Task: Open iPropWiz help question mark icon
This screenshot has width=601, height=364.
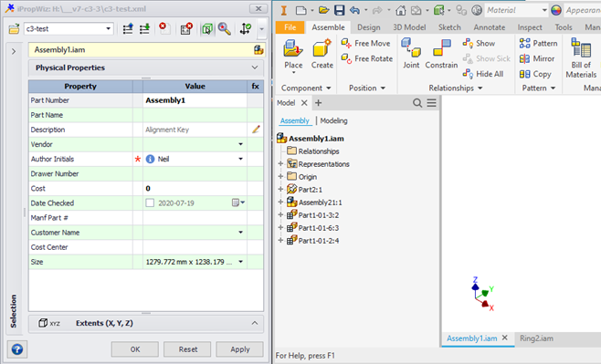Action: (16, 349)
